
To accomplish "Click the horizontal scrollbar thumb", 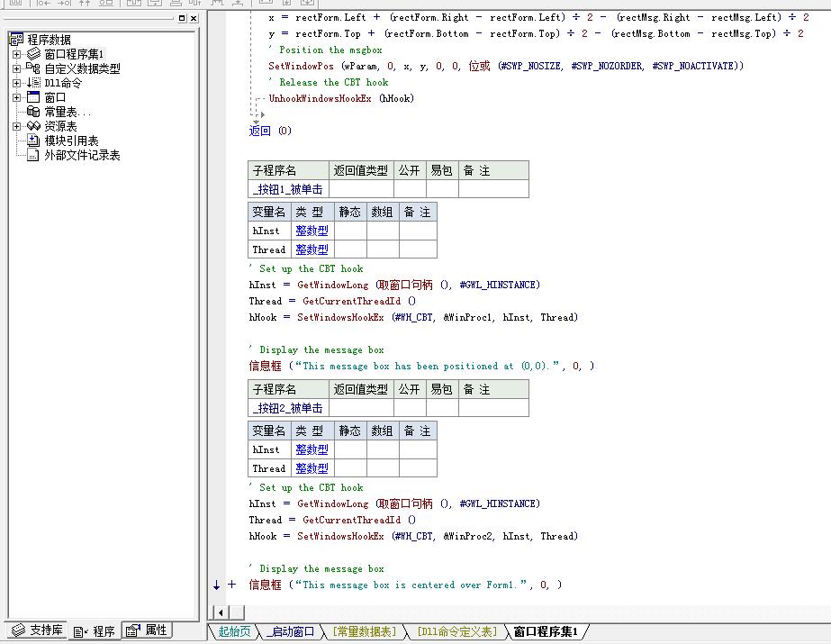I will (237, 612).
